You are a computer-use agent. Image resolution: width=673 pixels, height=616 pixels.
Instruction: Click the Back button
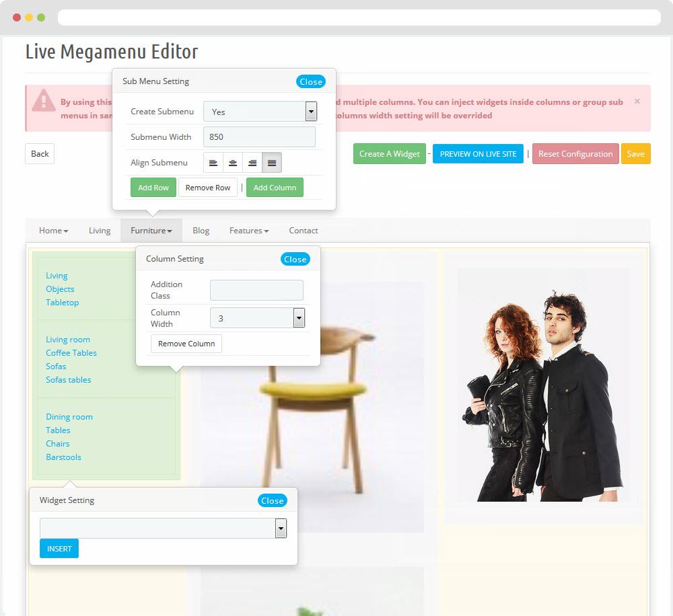(x=40, y=153)
